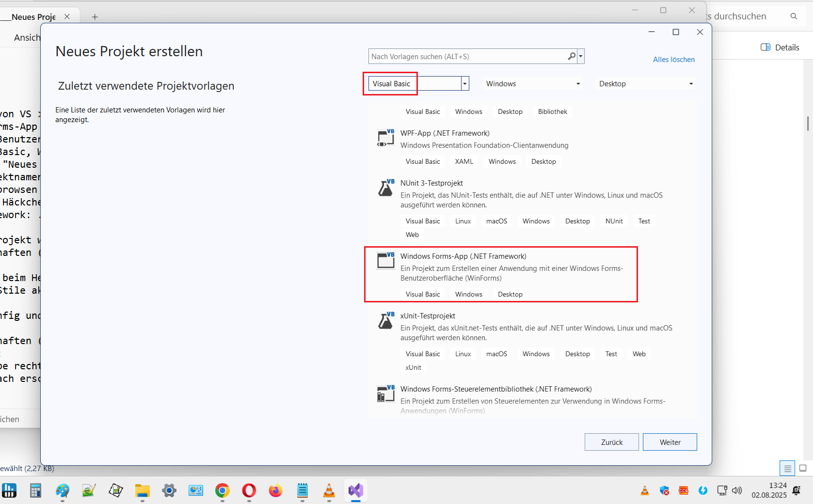Viewport: 813px width, 504px height.
Task: Click the 'macOS' tag under NUnit 3-Testprojekt
Action: [x=496, y=221]
